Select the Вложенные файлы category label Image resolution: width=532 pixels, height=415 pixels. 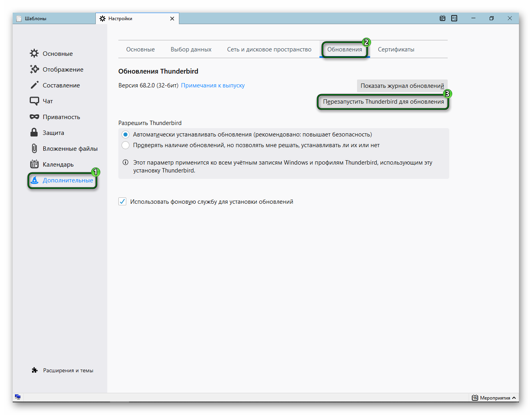point(70,148)
